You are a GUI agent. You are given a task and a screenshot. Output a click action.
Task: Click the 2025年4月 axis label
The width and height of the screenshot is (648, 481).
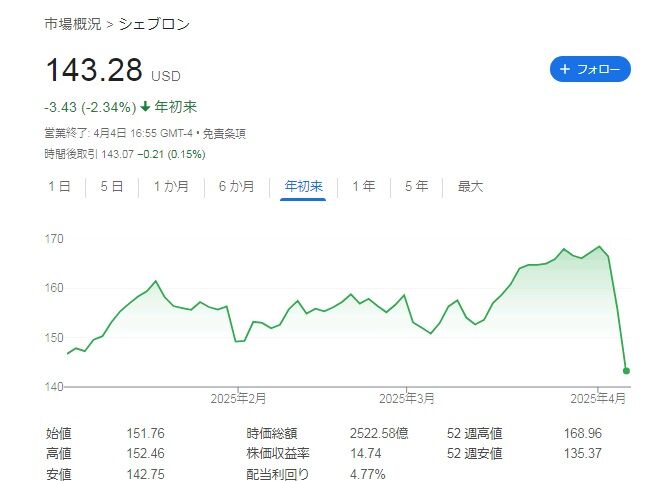coord(598,399)
